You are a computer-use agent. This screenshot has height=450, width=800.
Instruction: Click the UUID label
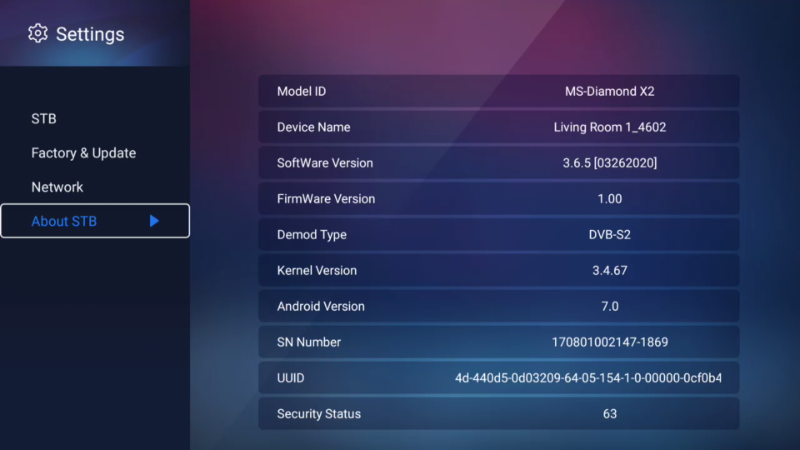pyautogui.click(x=293, y=378)
